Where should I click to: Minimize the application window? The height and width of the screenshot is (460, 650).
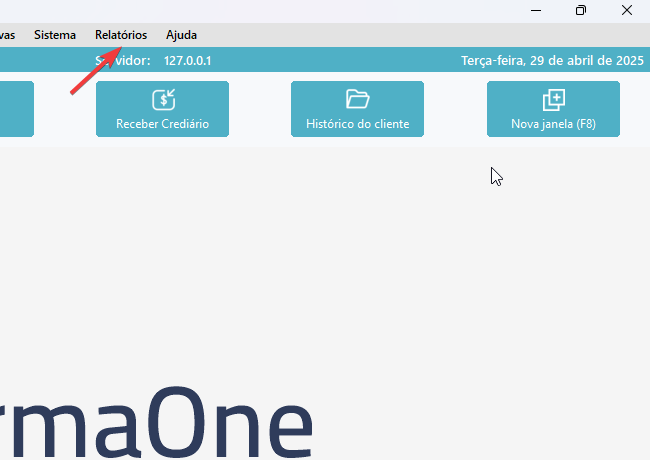[x=536, y=10]
